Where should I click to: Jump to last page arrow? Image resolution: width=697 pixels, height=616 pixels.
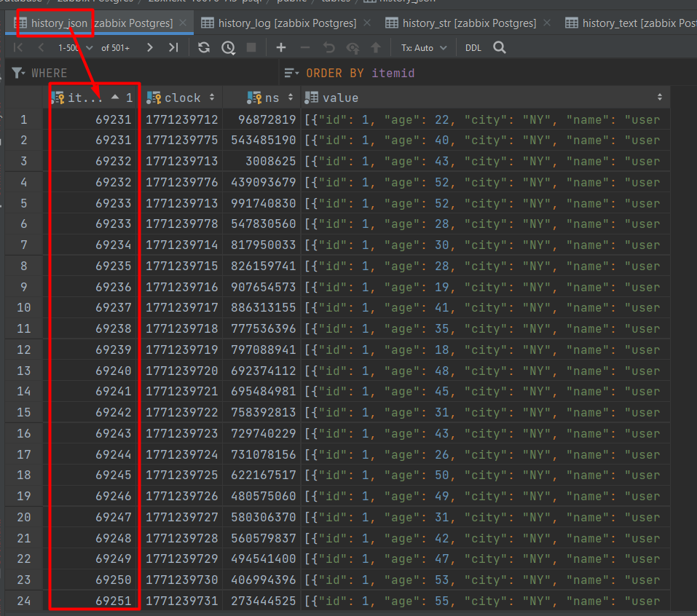pos(173,48)
